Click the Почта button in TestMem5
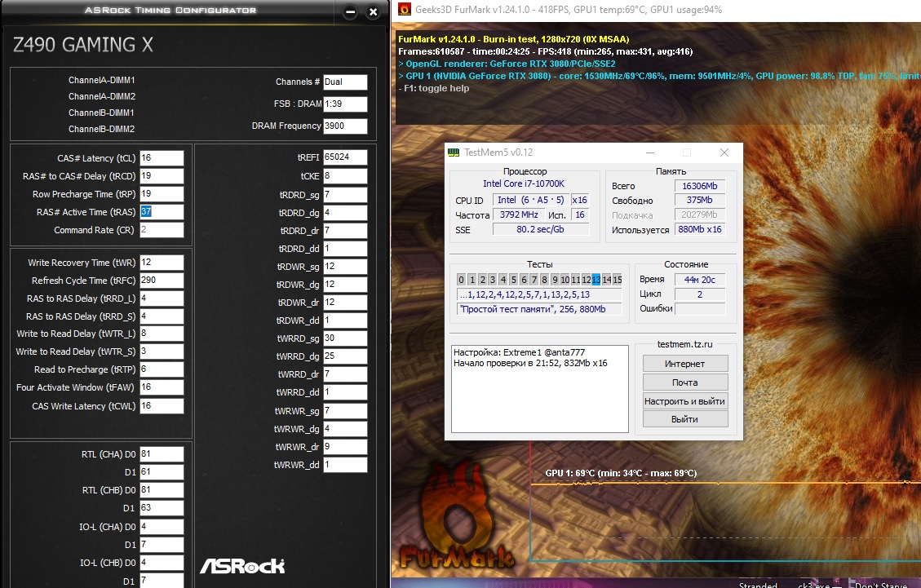This screenshot has height=588, width=921. tap(685, 382)
